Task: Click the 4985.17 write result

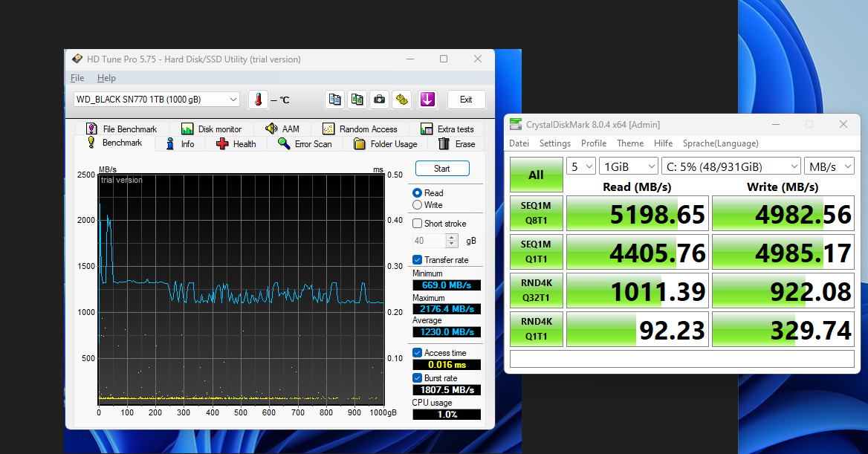Action: [x=783, y=252]
